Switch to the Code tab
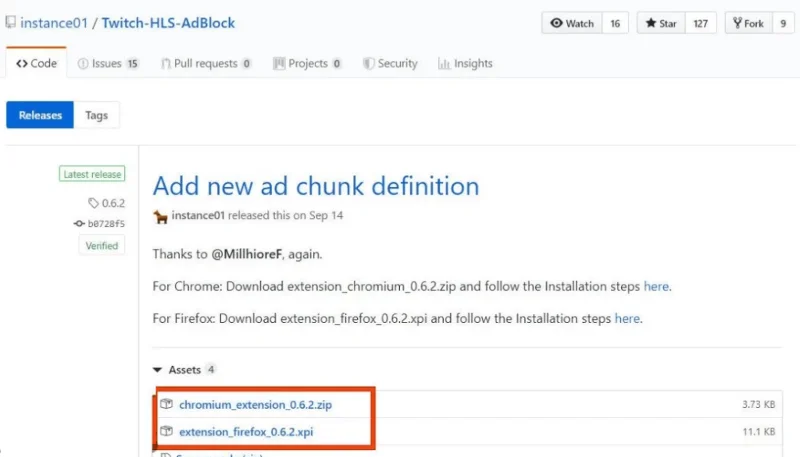 (x=36, y=63)
